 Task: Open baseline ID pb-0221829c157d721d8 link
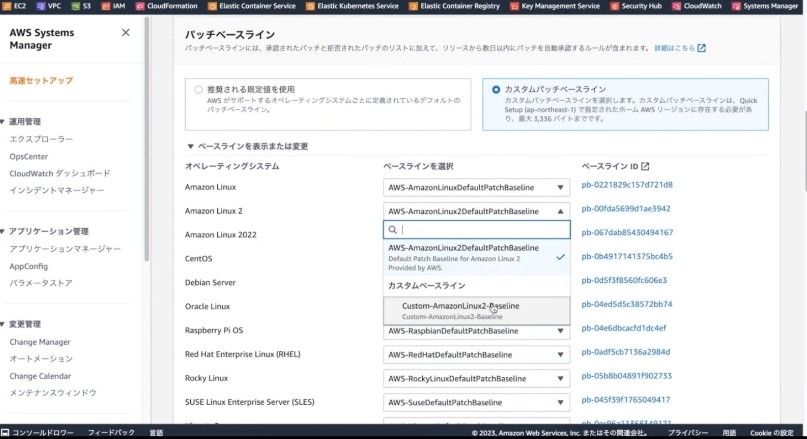point(627,185)
